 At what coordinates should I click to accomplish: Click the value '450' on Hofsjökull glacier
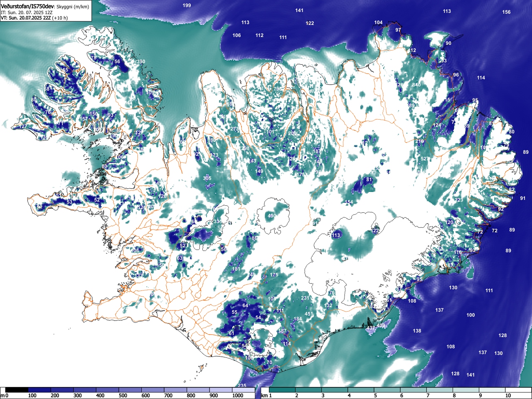(271, 216)
